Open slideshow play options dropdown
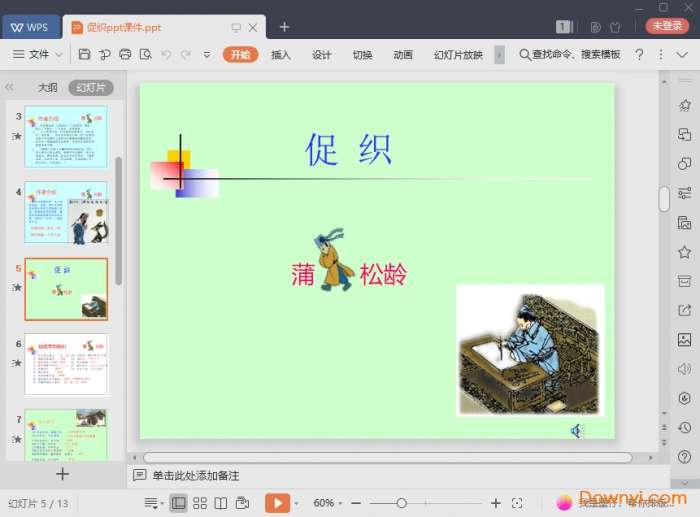The height and width of the screenshot is (517, 700). coord(296,504)
